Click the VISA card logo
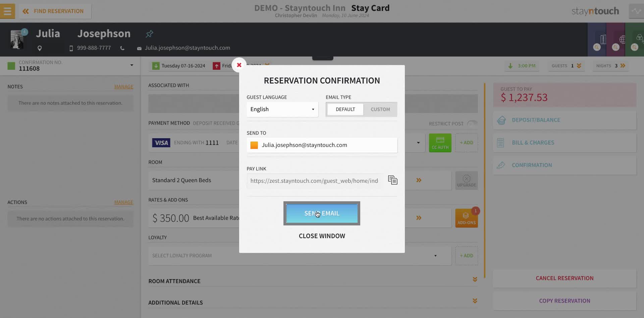This screenshot has height=318, width=644. tap(161, 143)
